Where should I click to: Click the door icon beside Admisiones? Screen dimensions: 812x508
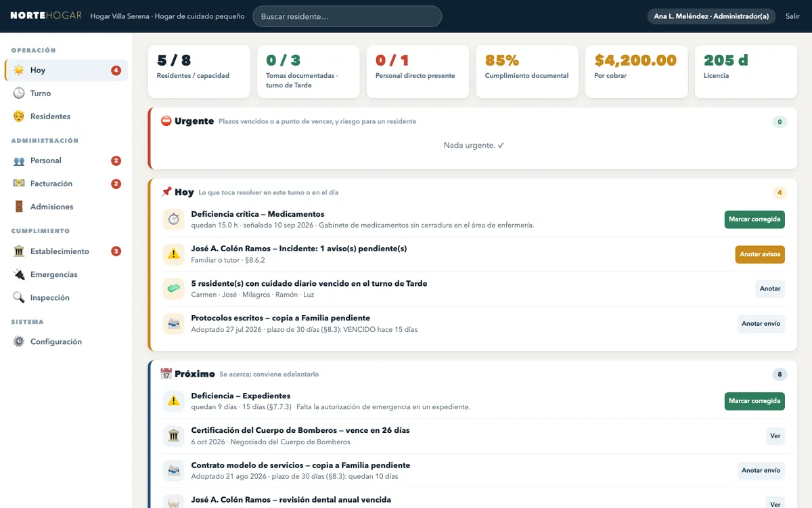pyautogui.click(x=19, y=207)
